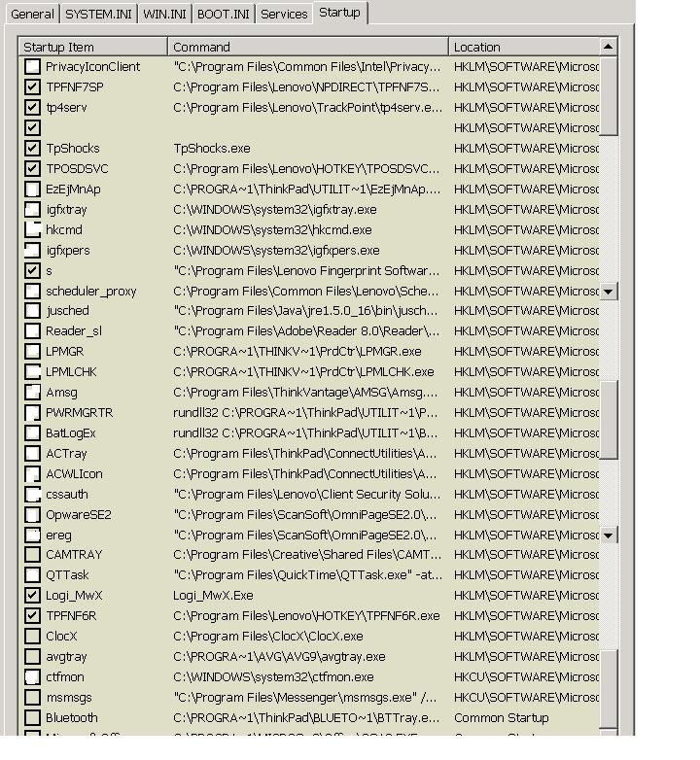Toggle the checkbox of the unnamed startup item
The width and height of the screenshot is (700, 760).
click(x=32, y=127)
